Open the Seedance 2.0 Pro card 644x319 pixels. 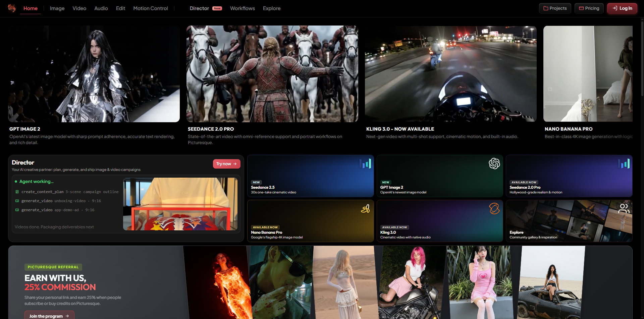(x=569, y=176)
